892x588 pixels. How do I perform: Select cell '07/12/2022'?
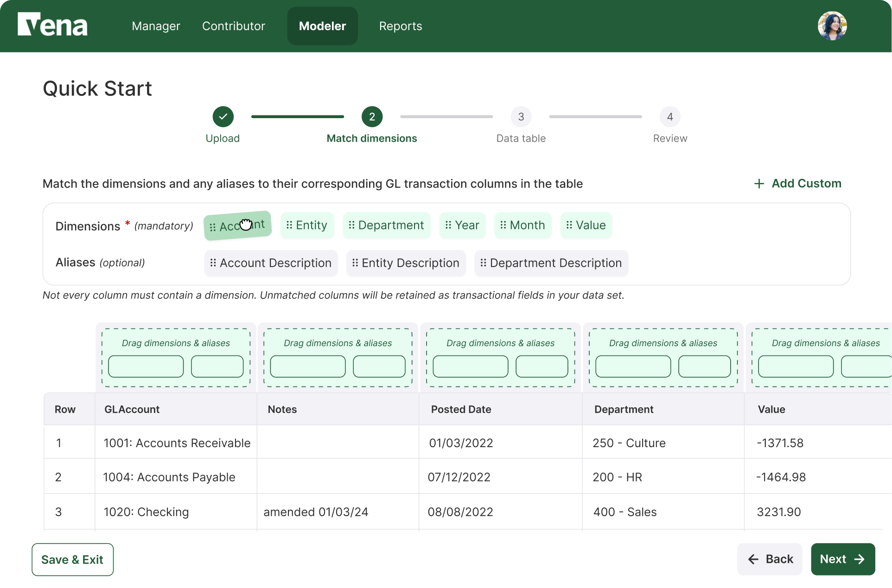pyautogui.click(x=501, y=477)
